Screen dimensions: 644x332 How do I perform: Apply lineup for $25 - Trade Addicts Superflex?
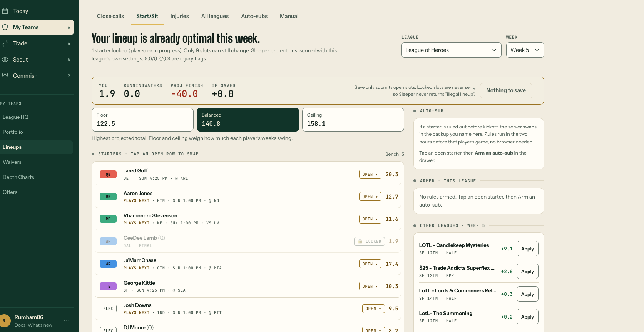point(527,271)
